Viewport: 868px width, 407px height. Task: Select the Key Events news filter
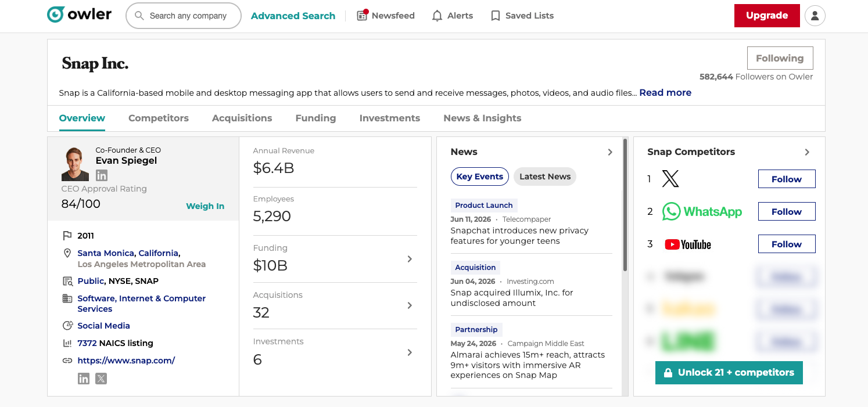tap(480, 177)
